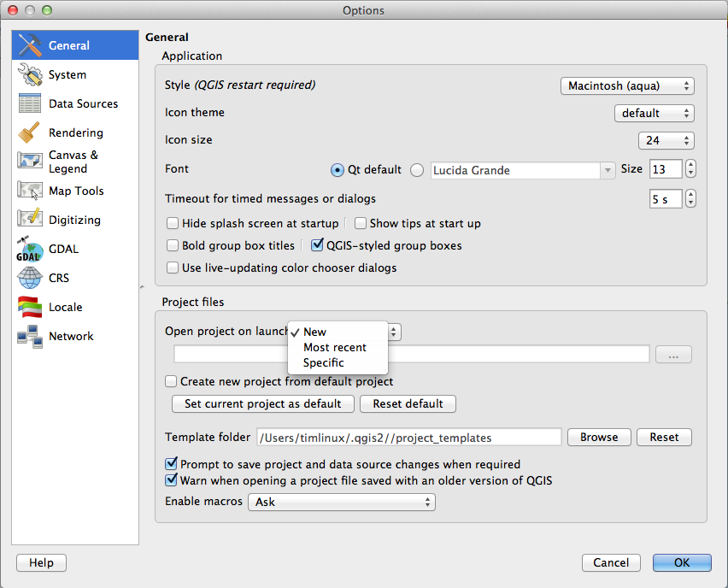
Task: Click the Template folder path field
Action: click(408, 438)
